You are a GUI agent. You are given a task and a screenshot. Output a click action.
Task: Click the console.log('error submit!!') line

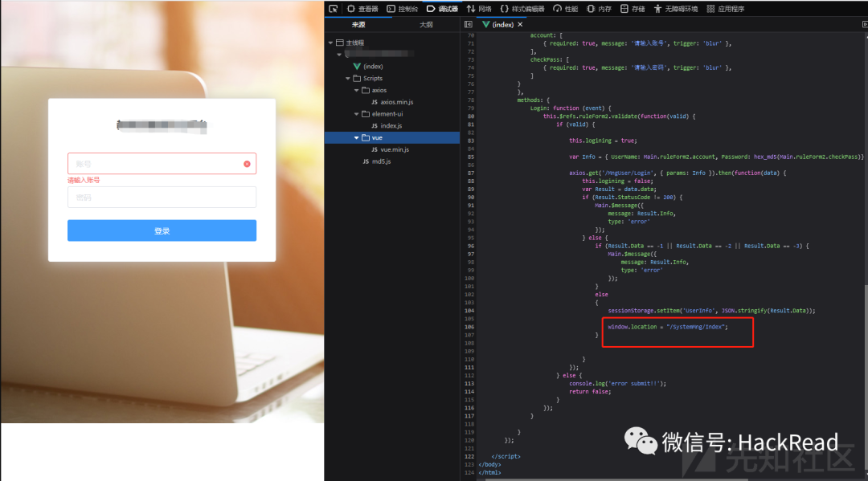pos(618,383)
